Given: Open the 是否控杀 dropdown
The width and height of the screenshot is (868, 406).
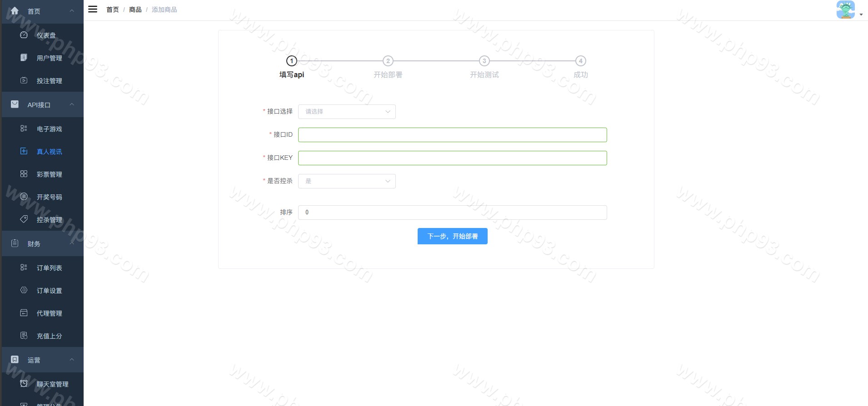Looking at the screenshot, I should [347, 181].
